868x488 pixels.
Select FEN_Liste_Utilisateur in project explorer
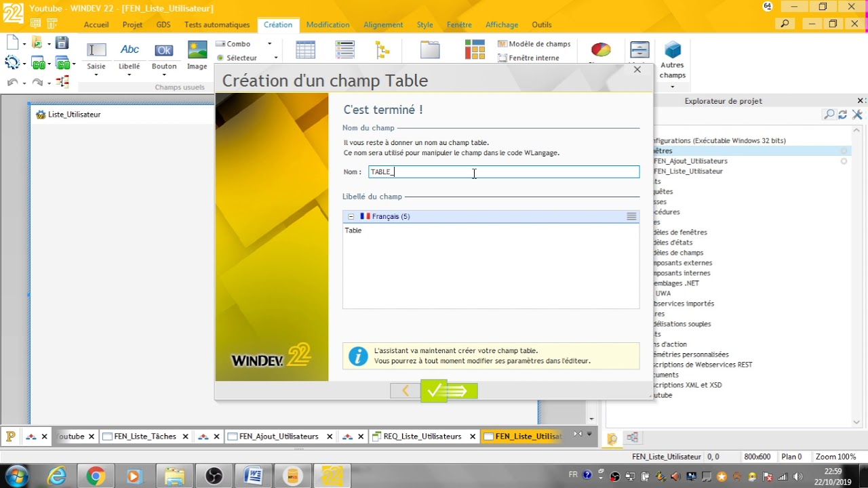click(x=688, y=171)
